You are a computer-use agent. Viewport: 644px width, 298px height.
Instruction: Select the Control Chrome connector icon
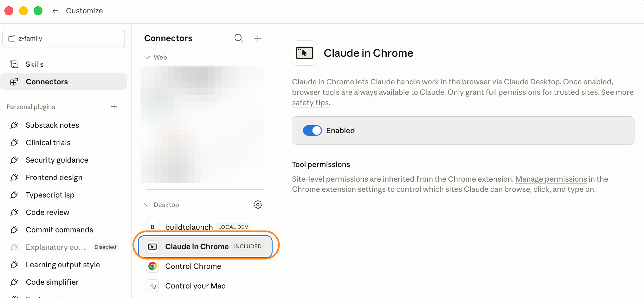(x=152, y=266)
